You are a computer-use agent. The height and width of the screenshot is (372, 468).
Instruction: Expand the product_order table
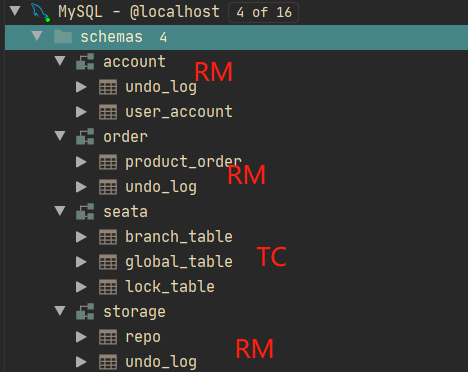81,162
